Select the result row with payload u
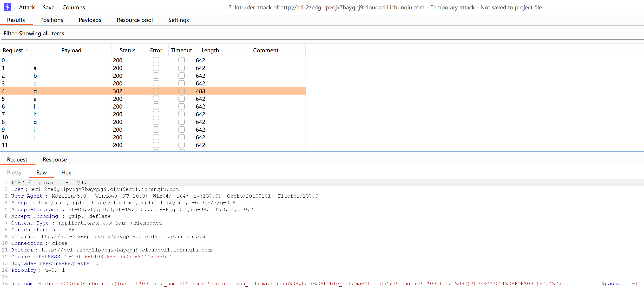The image size is (644, 296). (35, 137)
